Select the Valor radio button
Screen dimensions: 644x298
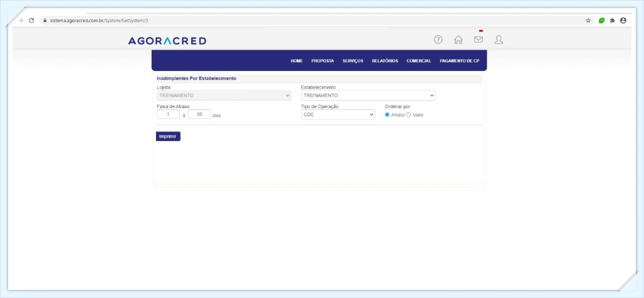click(x=408, y=115)
